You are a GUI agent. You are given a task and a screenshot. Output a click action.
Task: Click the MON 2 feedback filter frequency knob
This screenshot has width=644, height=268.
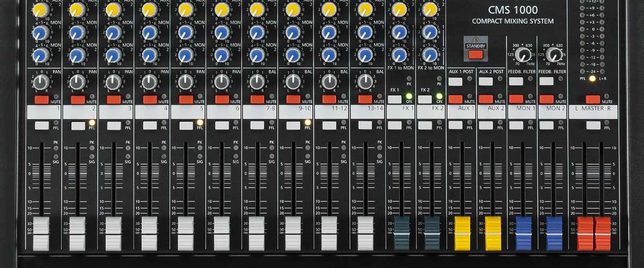click(x=554, y=55)
